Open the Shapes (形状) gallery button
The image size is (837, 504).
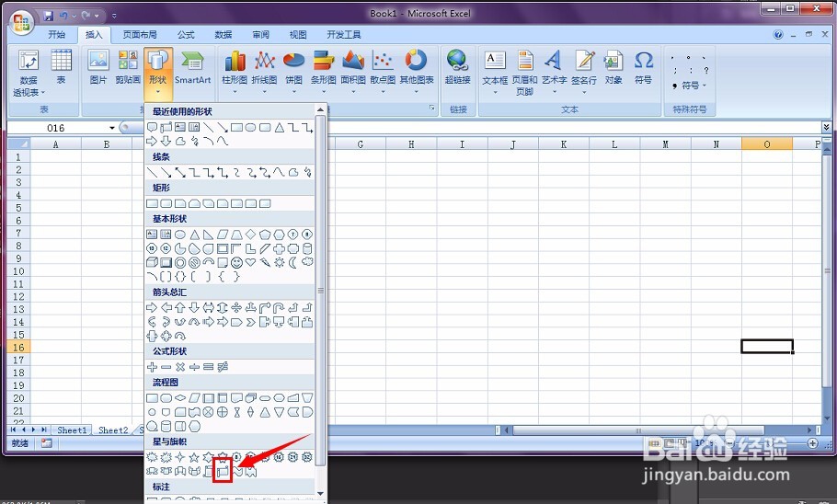pyautogui.click(x=158, y=74)
